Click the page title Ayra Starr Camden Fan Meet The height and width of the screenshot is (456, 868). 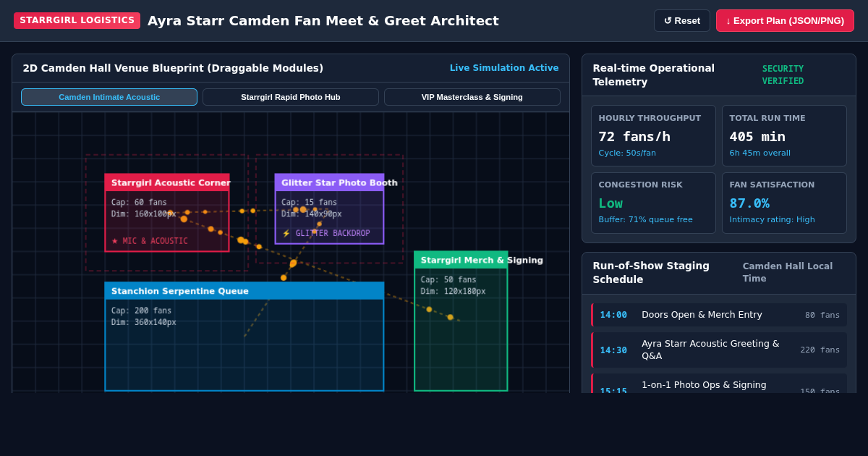tap(323, 20)
